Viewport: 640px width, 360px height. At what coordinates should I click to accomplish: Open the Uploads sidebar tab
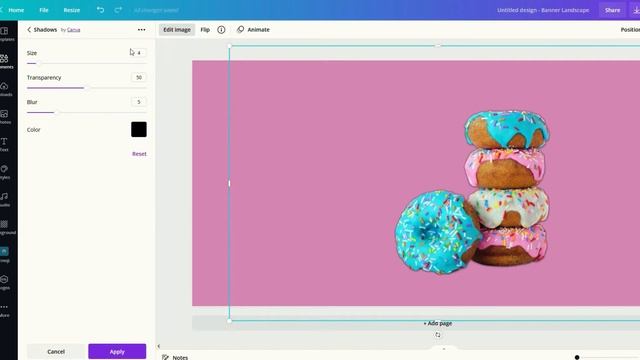coord(5,89)
